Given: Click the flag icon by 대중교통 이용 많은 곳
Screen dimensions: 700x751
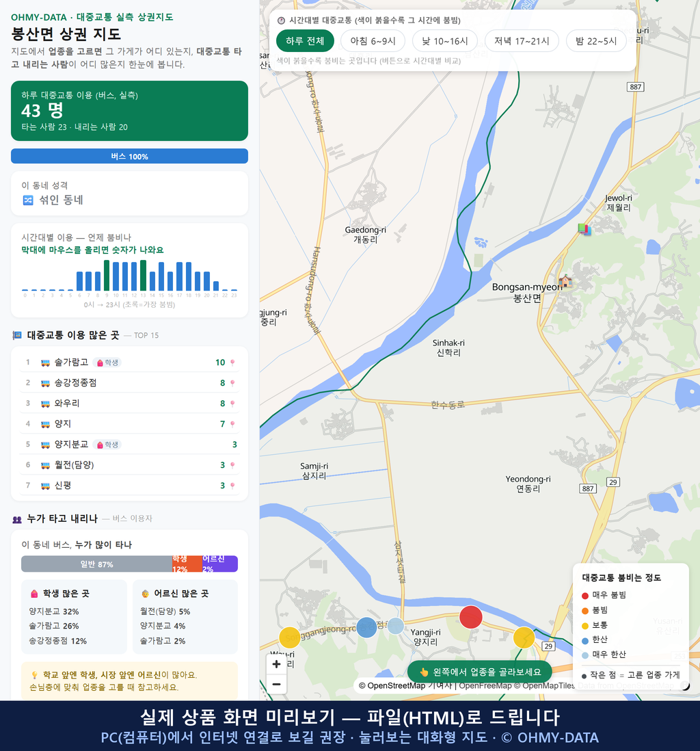Looking at the screenshot, I should pyautogui.click(x=17, y=335).
